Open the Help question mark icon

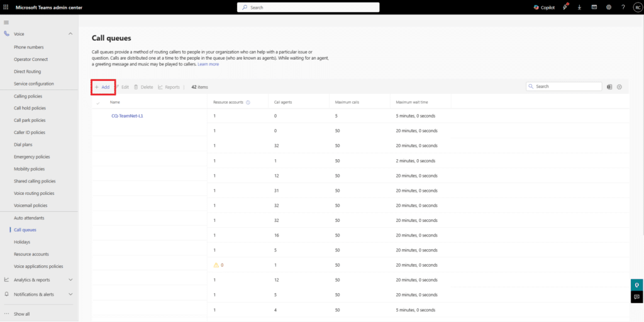pos(623,7)
